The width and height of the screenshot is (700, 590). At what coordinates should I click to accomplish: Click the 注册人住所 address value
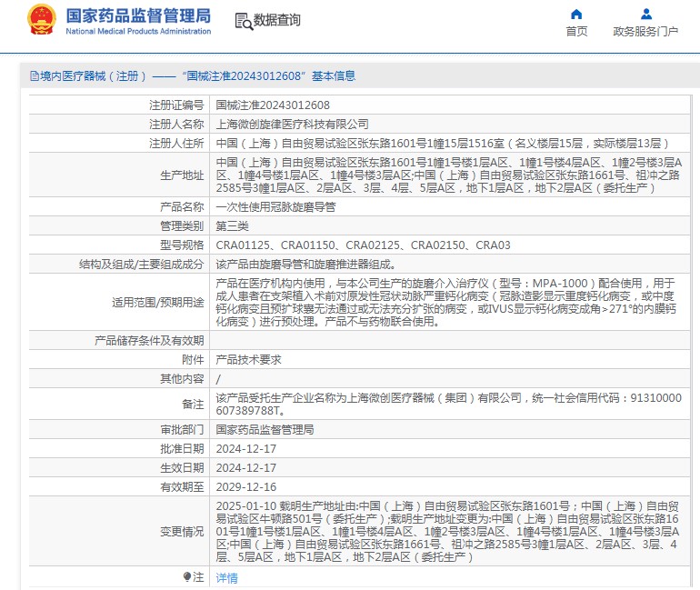[x=442, y=144]
